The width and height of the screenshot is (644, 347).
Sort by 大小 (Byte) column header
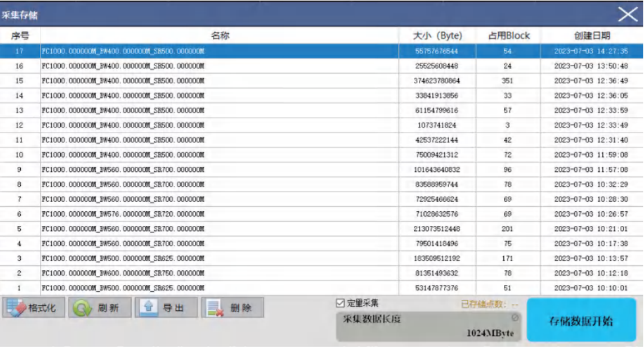(437, 35)
